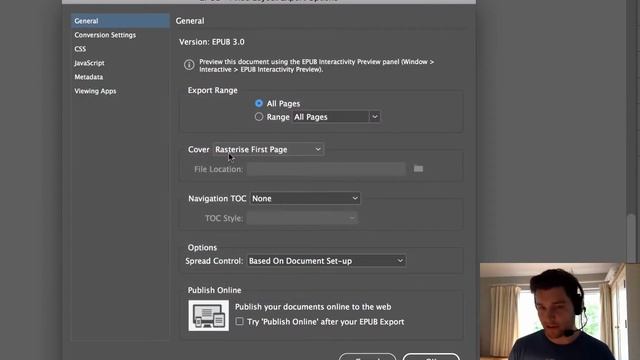Open the Navigation TOC dropdown
Viewport: 640px width, 360px height.
(x=305, y=198)
